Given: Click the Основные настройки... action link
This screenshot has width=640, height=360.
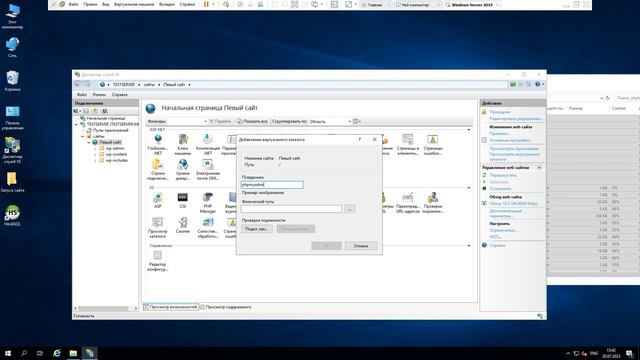Looking at the screenshot, I should pos(511,140).
